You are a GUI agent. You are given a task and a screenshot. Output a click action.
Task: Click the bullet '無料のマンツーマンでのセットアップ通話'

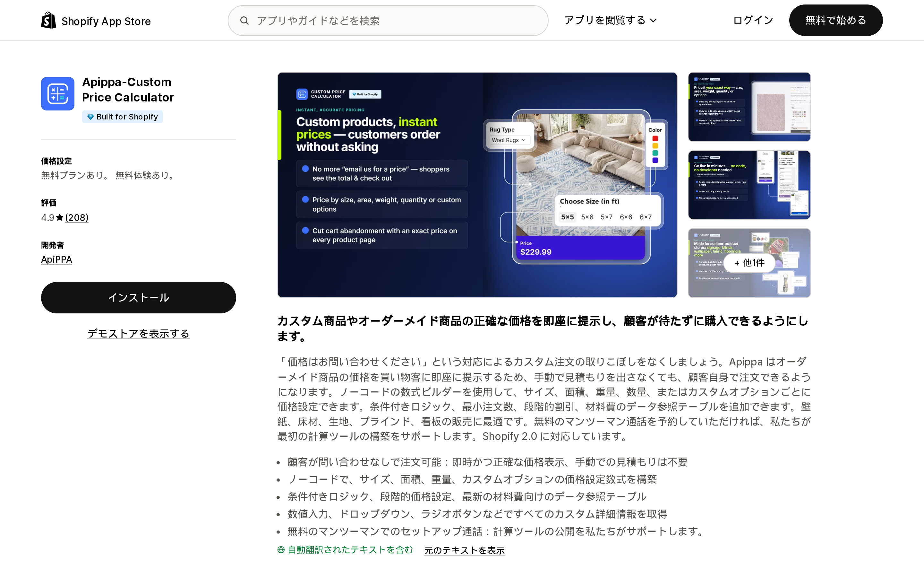(496, 531)
